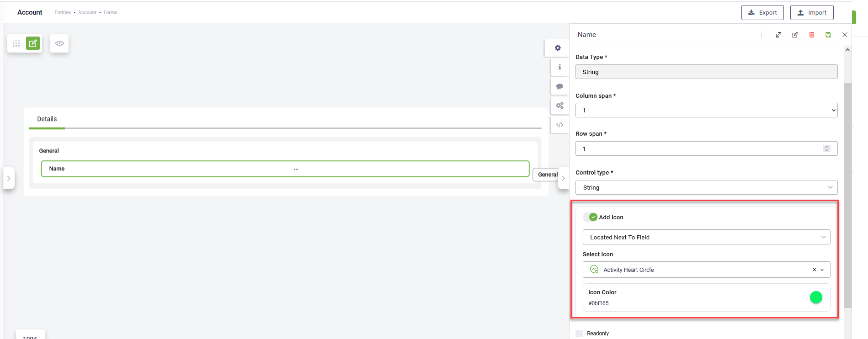Toggle the eye preview icon
The image size is (868, 339).
pos(59,43)
